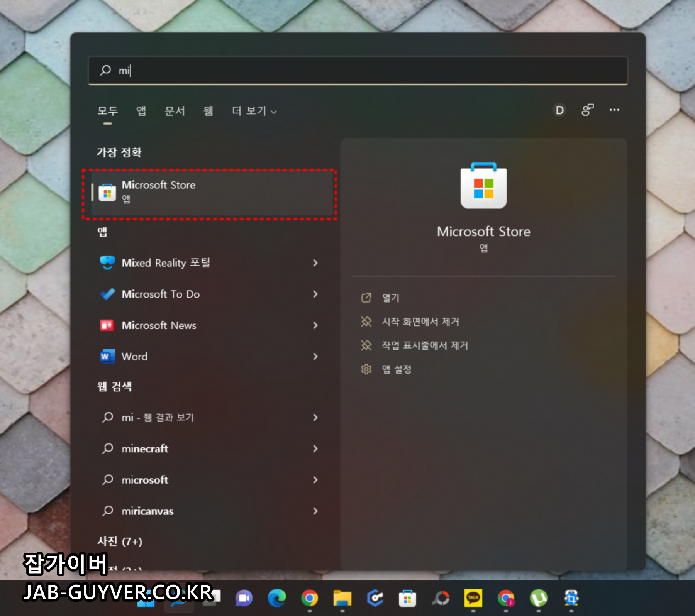Click the Microsoft To Do checkmark icon

107,294
